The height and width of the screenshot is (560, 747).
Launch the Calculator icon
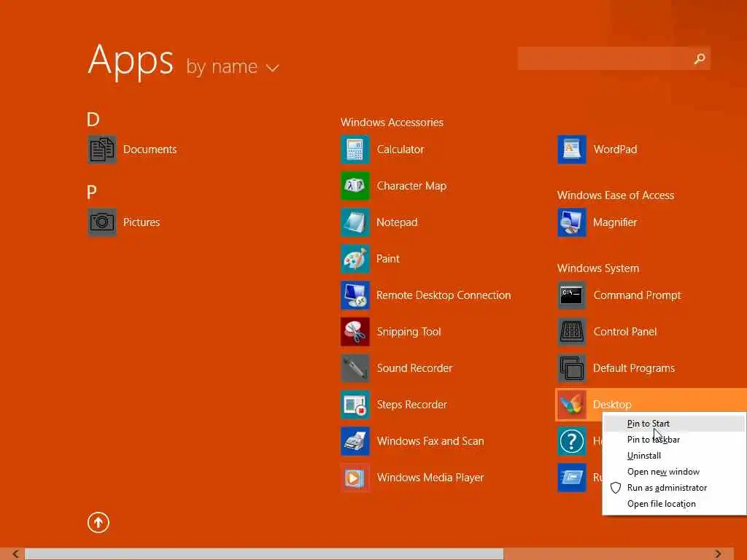pos(355,149)
